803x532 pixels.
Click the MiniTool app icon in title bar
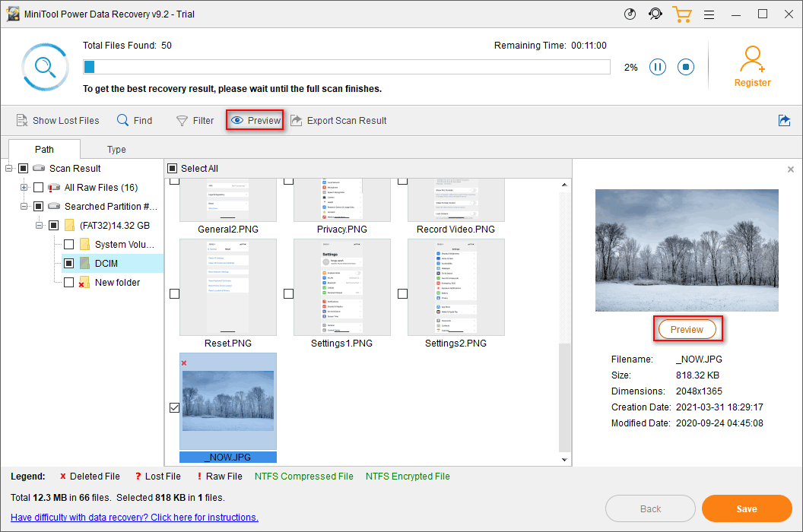click(13, 14)
